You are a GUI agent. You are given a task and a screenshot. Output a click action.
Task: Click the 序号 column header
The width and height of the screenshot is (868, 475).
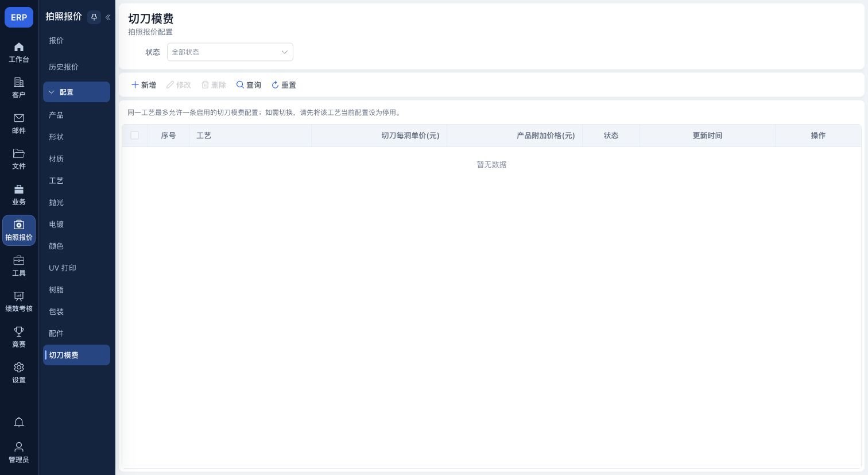tap(168, 136)
